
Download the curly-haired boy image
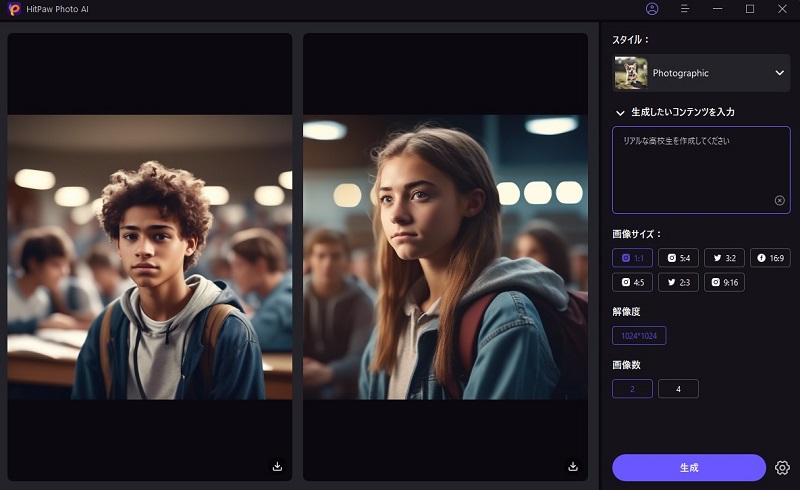pyautogui.click(x=277, y=466)
